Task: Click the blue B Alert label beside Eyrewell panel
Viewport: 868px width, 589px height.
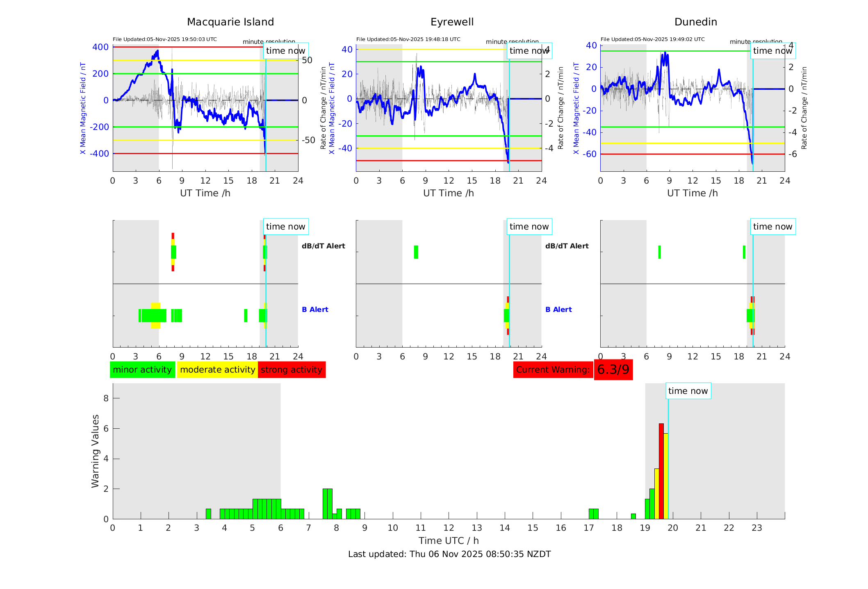Action: tap(558, 309)
